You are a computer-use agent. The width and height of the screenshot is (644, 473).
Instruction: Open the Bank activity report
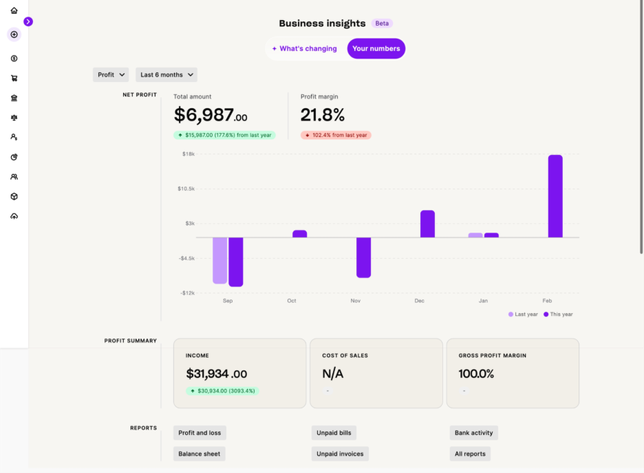[473, 433]
